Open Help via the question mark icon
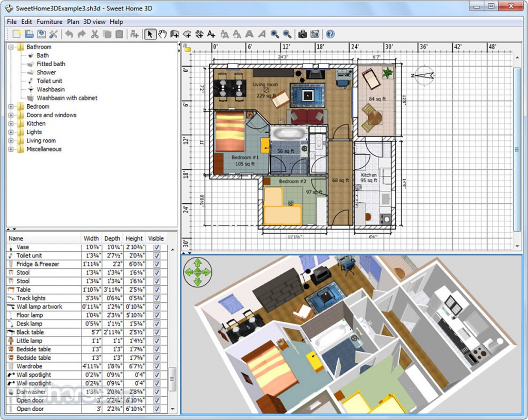The width and height of the screenshot is (528, 420). point(330,34)
